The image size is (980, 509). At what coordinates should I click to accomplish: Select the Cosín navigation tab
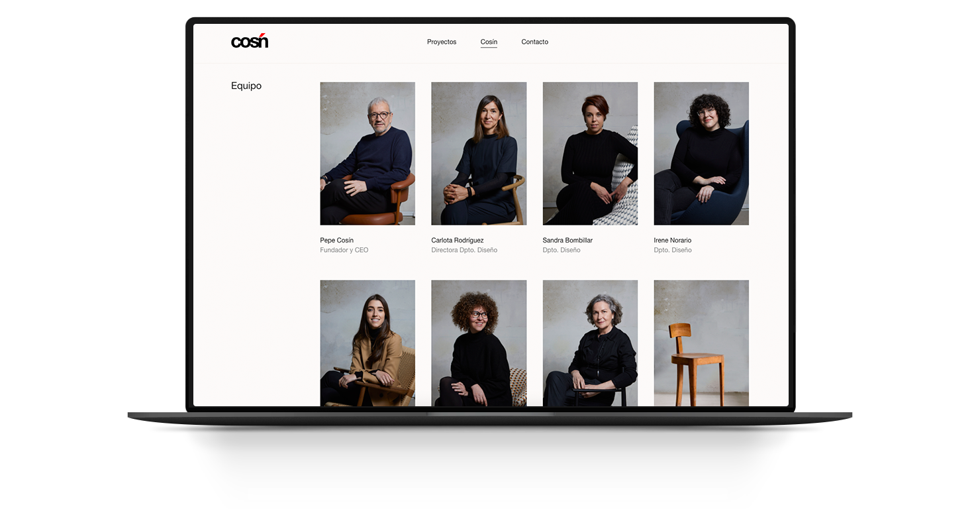489,42
